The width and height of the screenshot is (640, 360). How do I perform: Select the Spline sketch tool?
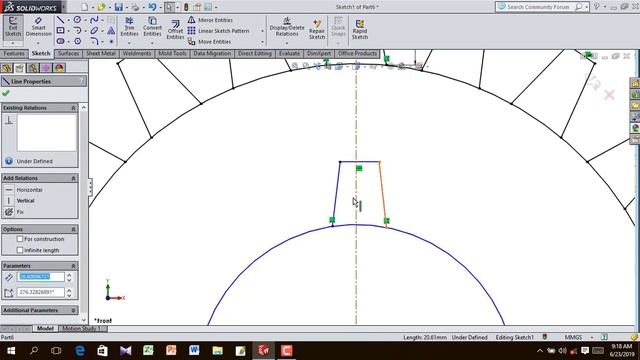point(94,20)
